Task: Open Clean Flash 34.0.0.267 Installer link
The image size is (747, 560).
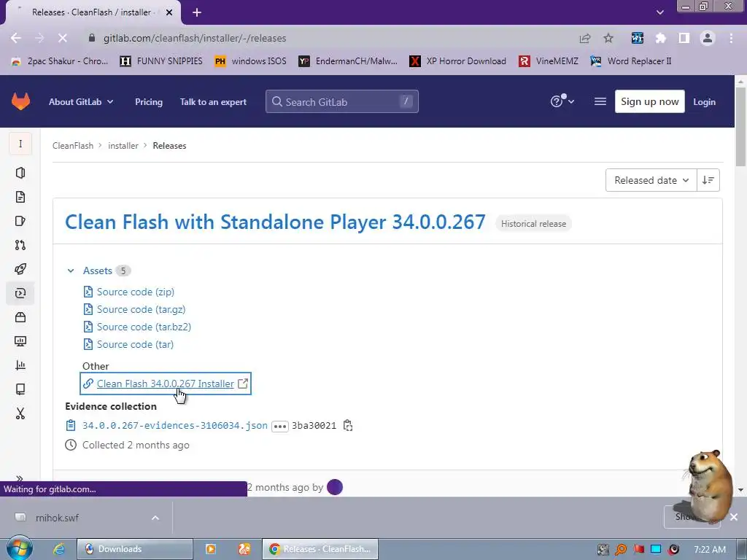Action: [x=166, y=384]
